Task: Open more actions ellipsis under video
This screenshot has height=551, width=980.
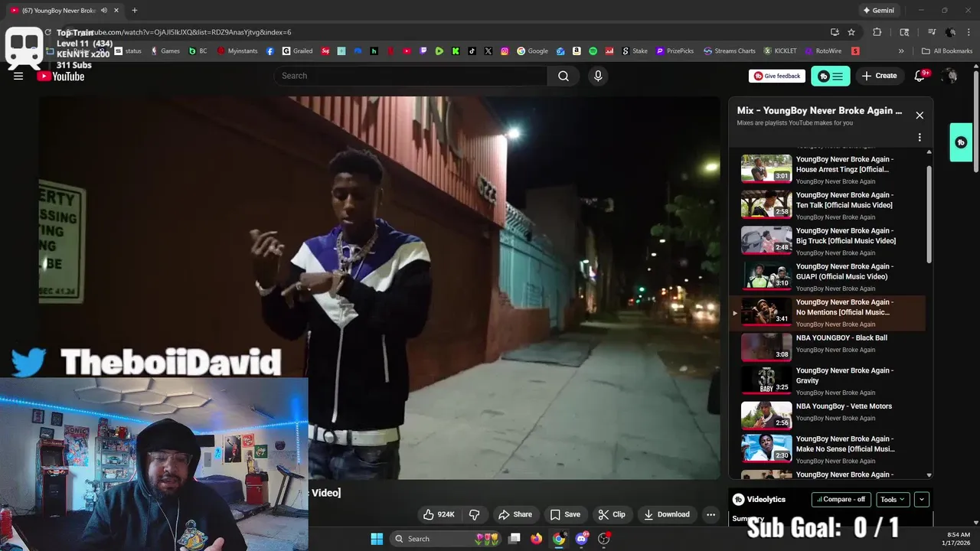Action: coord(710,514)
